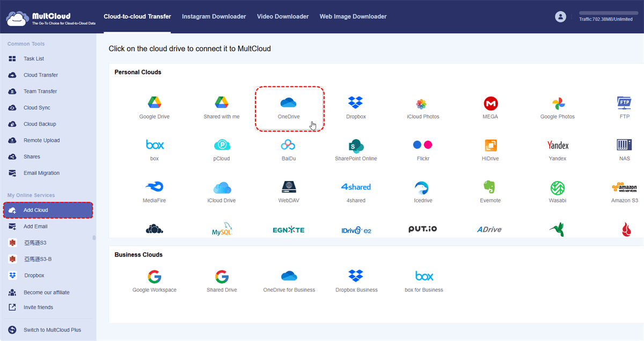Select iCloud Drive

pos(222,191)
